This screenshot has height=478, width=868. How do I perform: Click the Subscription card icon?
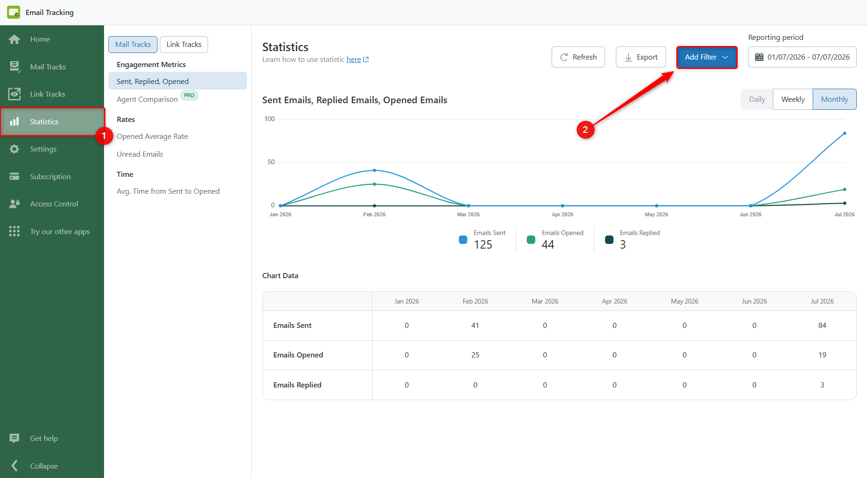tap(15, 176)
